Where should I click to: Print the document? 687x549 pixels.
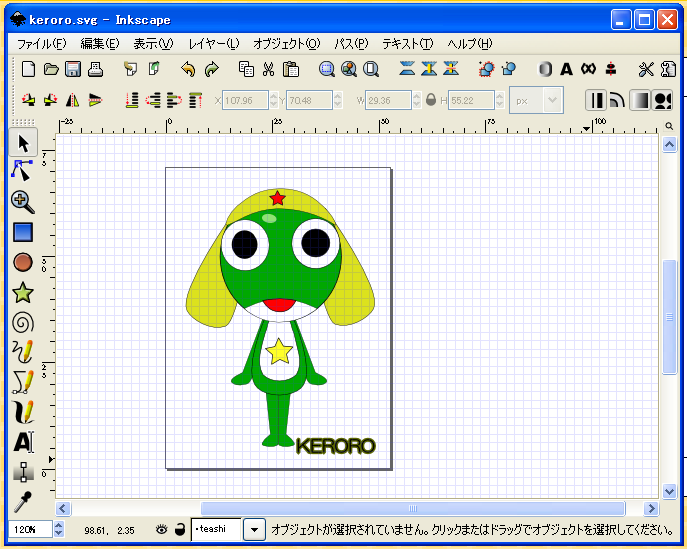[95, 69]
